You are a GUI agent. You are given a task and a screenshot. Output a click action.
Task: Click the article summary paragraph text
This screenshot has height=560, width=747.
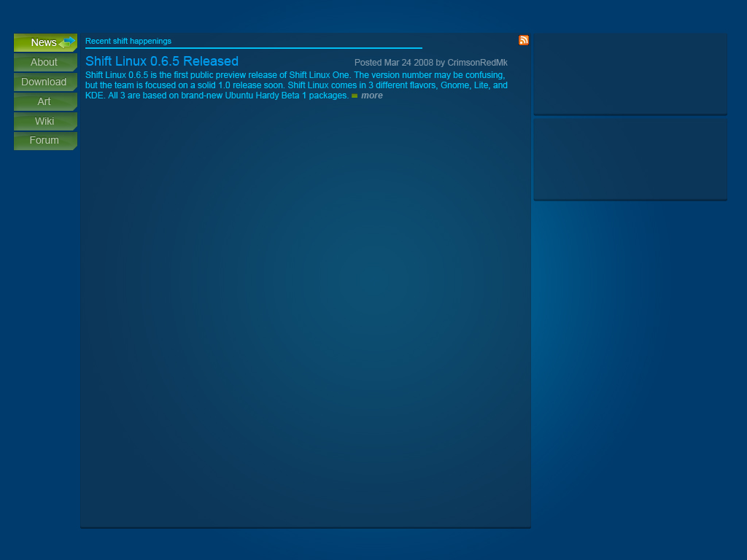coord(296,85)
